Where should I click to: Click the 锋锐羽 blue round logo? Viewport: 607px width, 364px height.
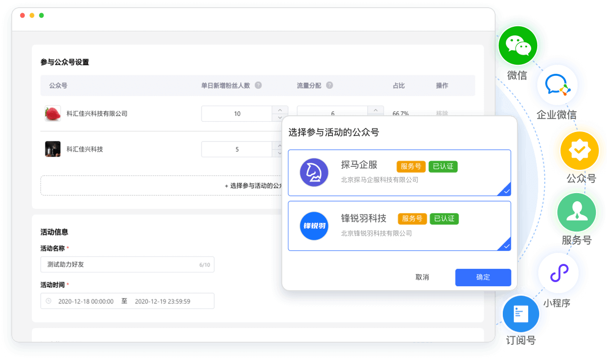(x=314, y=225)
